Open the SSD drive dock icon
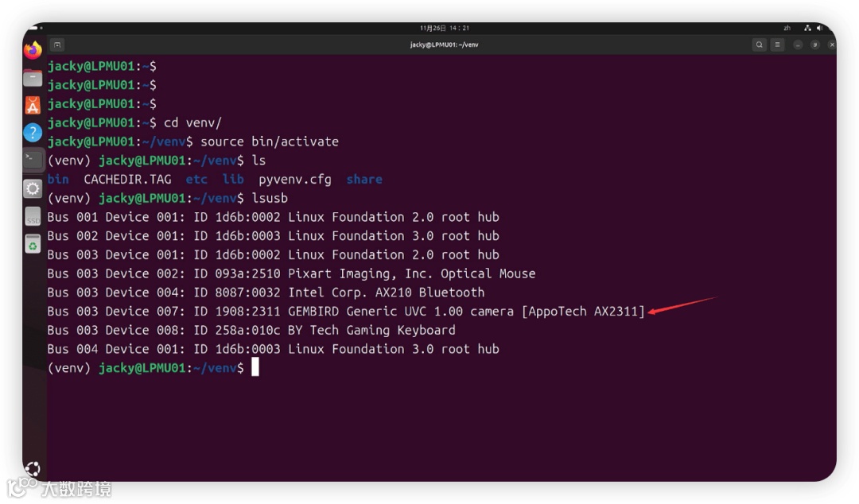 [x=33, y=216]
